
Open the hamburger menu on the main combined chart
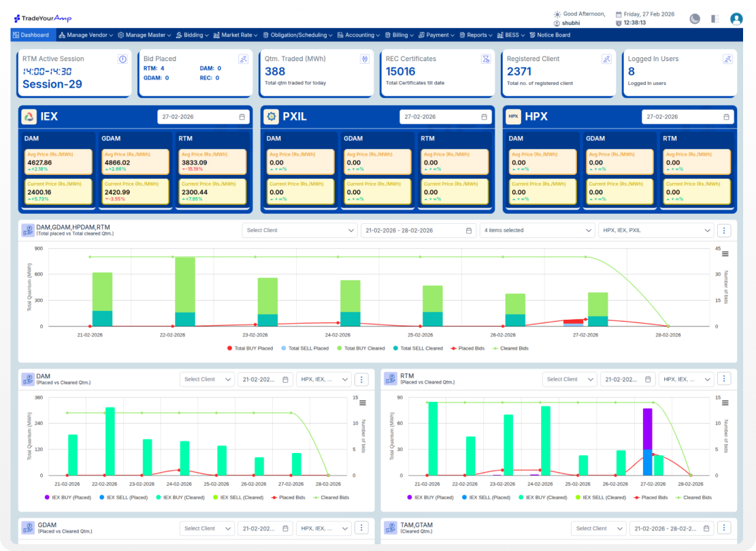(725, 254)
